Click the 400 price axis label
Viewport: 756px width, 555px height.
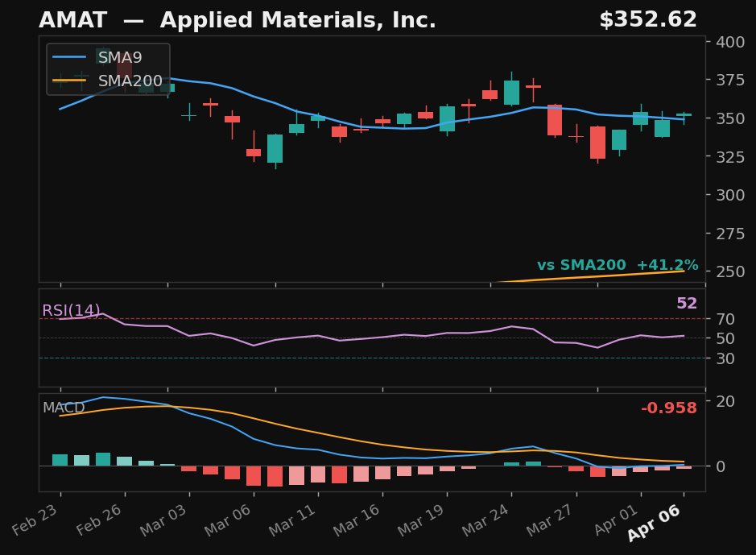(730, 42)
